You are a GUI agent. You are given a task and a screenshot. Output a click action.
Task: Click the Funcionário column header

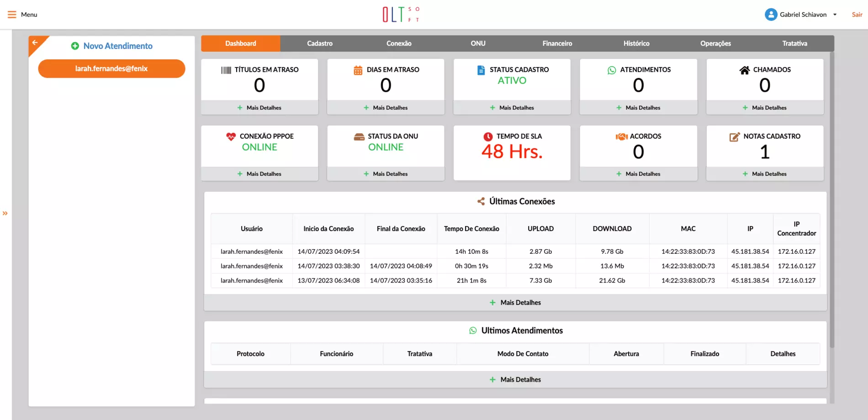click(x=337, y=354)
